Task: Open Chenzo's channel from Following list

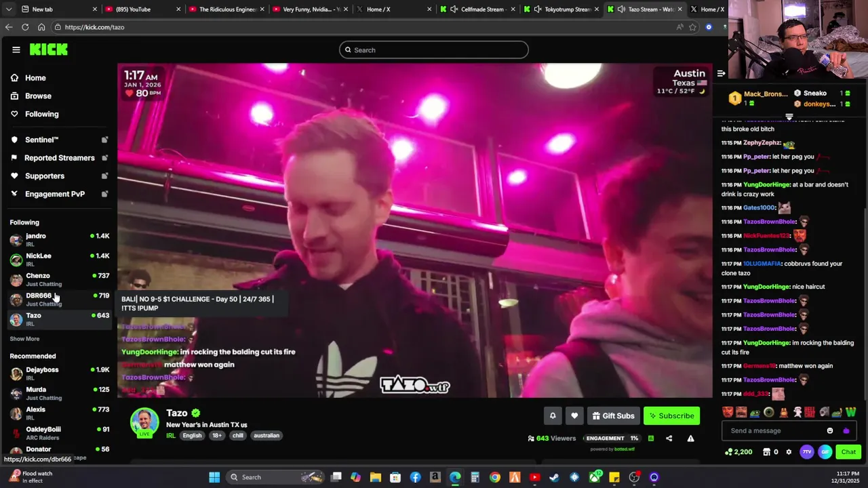Action: click(x=60, y=279)
